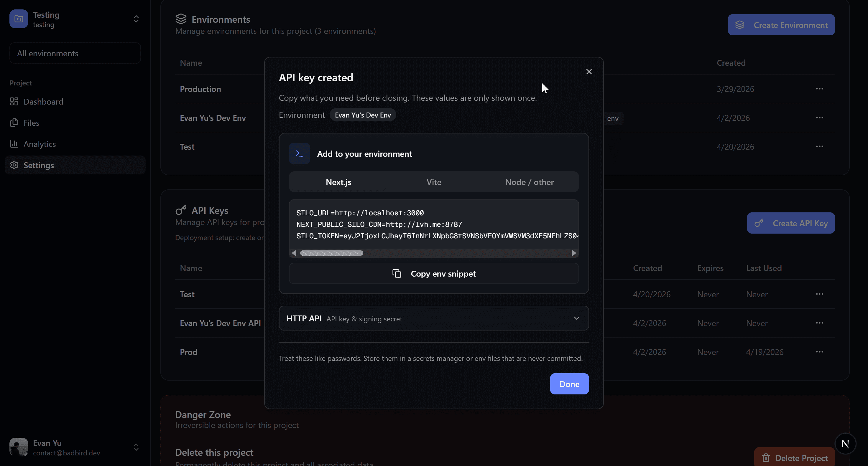
Task: Click the Dashboard grid icon
Action: [14, 101]
